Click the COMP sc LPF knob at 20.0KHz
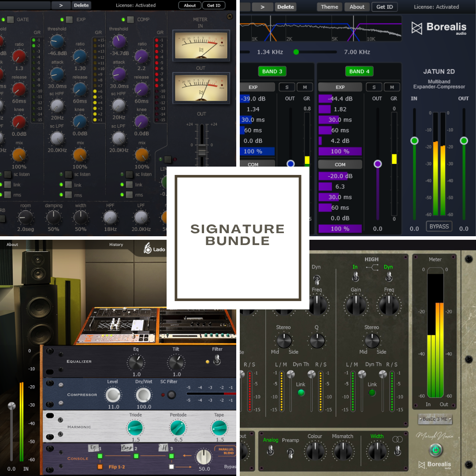The width and height of the screenshot is (476, 476). pos(119,138)
